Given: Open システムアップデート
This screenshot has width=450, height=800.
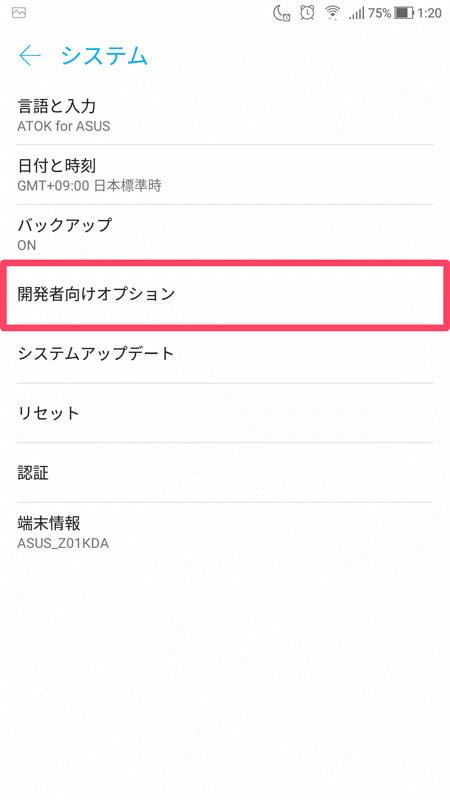Looking at the screenshot, I should [x=225, y=354].
